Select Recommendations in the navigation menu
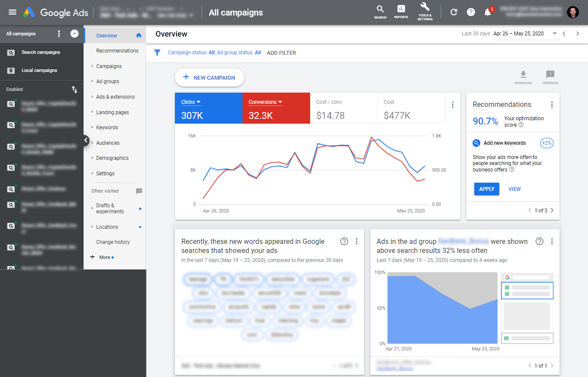 (x=117, y=51)
